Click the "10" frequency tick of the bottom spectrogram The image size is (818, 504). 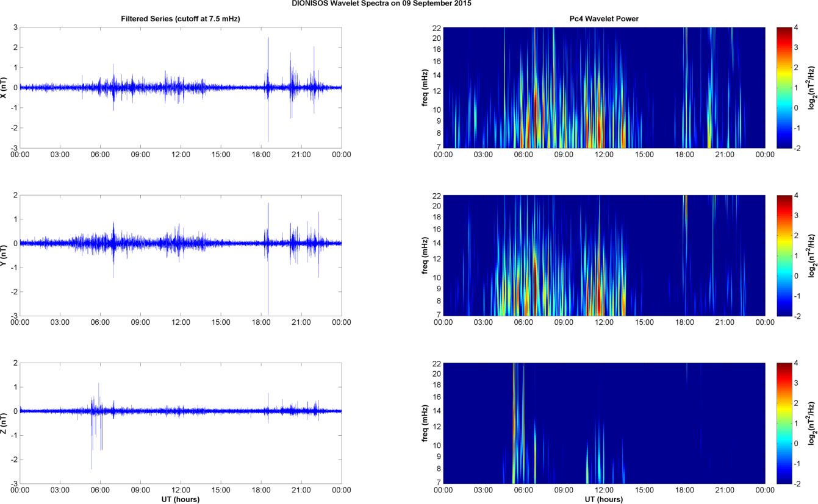[x=437, y=445]
